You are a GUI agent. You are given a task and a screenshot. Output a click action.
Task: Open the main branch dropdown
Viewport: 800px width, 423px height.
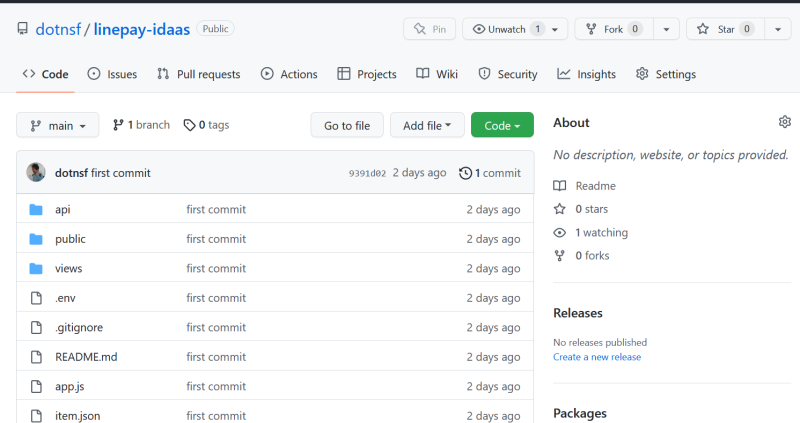tap(57, 126)
